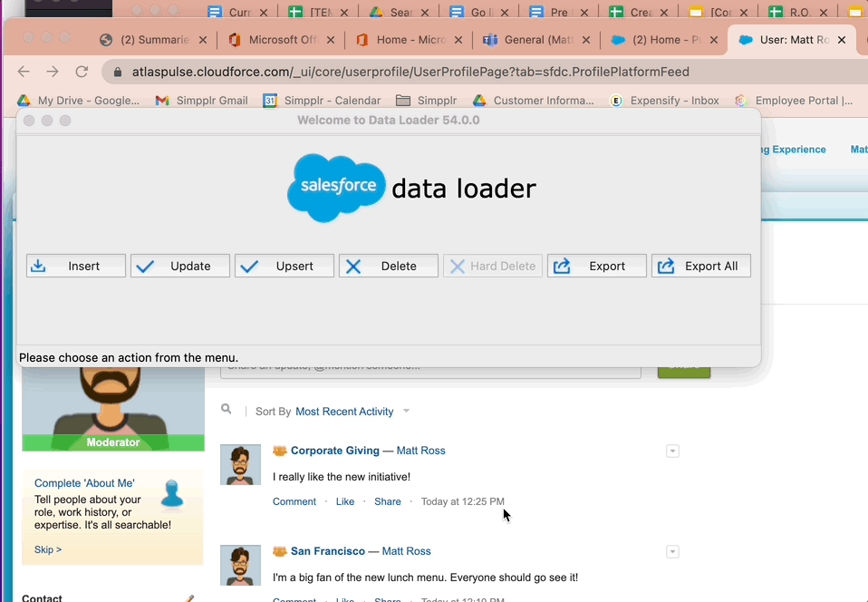Reload the page with the refresh icon
868x602 pixels.
click(x=82, y=72)
